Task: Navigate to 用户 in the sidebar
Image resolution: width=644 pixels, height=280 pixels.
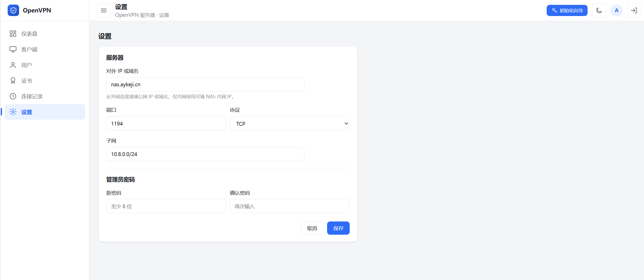Action: (x=45, y=65)
